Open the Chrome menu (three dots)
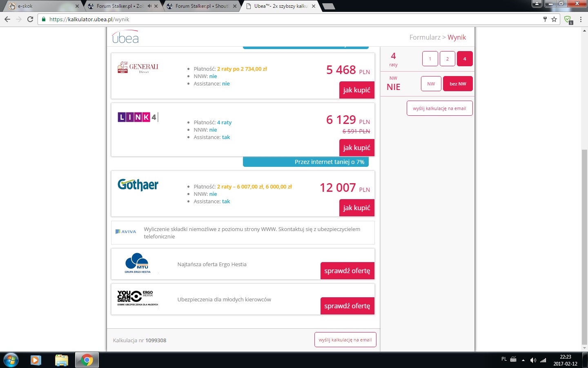The width and height of the screenshot is (588, 368). tap(581, 19)
